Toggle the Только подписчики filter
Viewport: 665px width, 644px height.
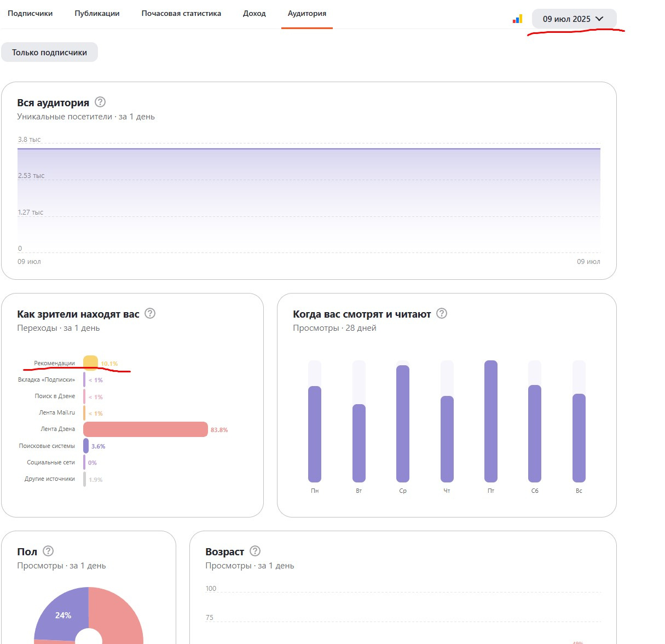49,52
